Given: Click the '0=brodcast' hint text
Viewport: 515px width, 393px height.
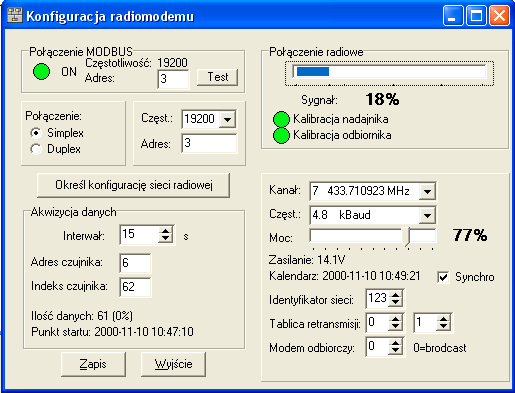Looking at the screenshot, I should (440, 348).
